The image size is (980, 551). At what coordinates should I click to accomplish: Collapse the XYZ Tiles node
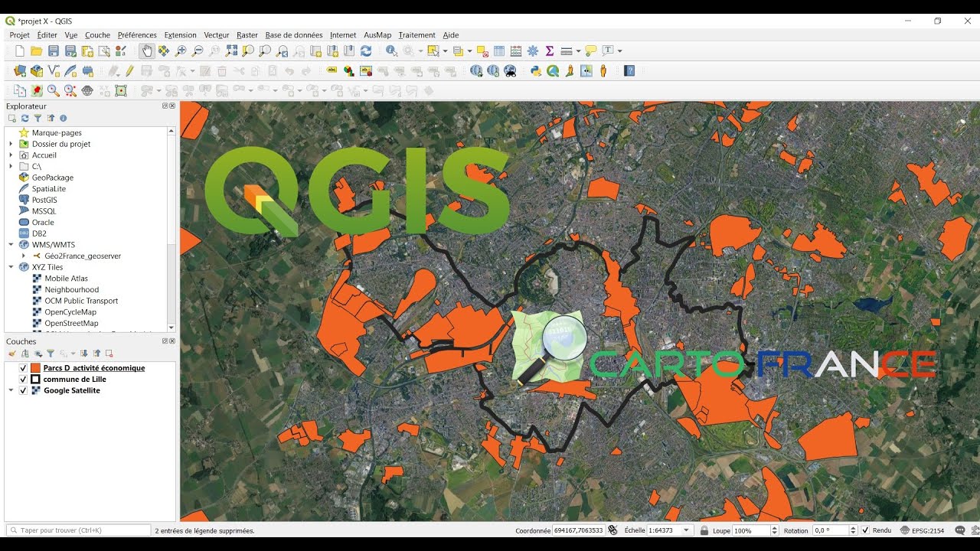click(x=11, y=267)
